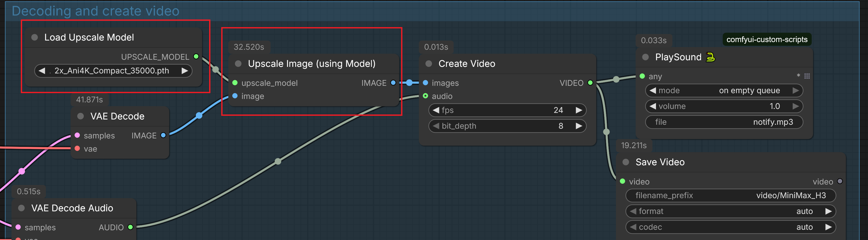Open the 2x_Ani4K_Compact_35000.pth model dropdown
Image resolution: width=868 pixels, height=240 pixels.
tap(113, 71)
